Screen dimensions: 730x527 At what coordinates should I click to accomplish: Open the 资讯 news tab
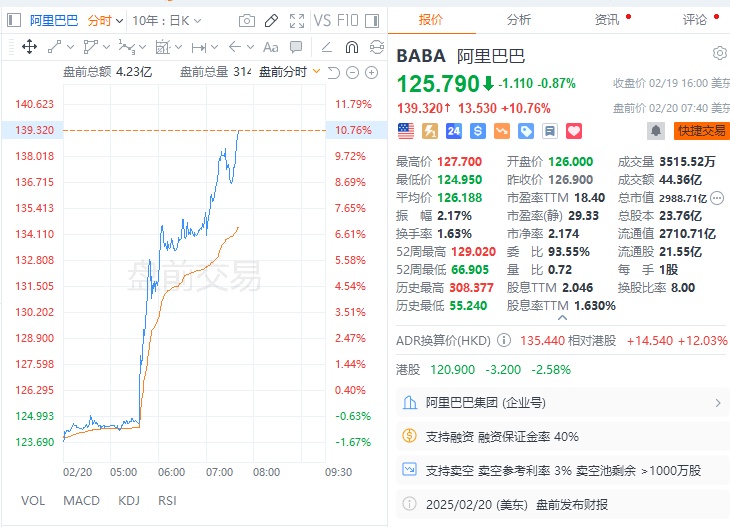pos(607,19)
